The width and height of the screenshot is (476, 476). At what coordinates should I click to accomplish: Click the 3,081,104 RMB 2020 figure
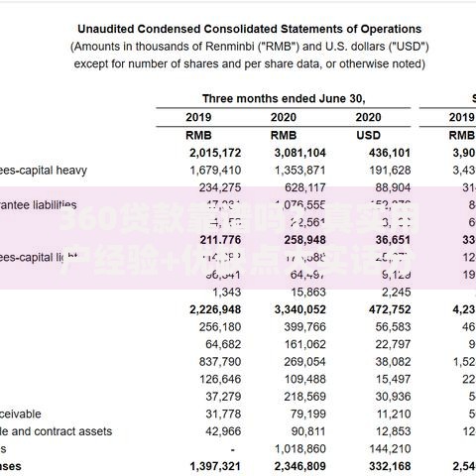click(299, 153)
